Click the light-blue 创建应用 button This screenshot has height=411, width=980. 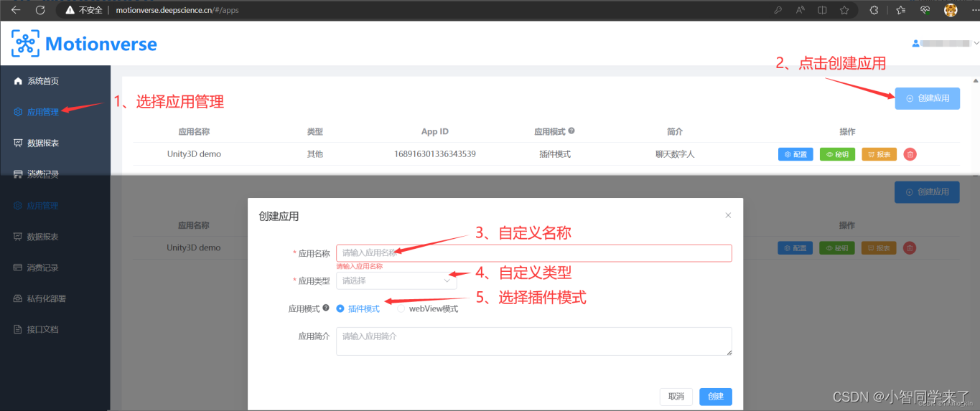tap(927, 98)
